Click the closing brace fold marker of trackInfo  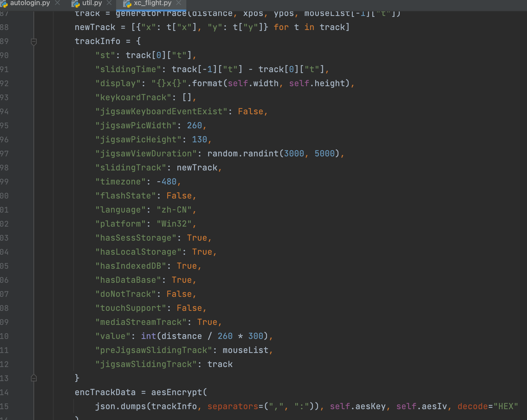click(34, 378)
